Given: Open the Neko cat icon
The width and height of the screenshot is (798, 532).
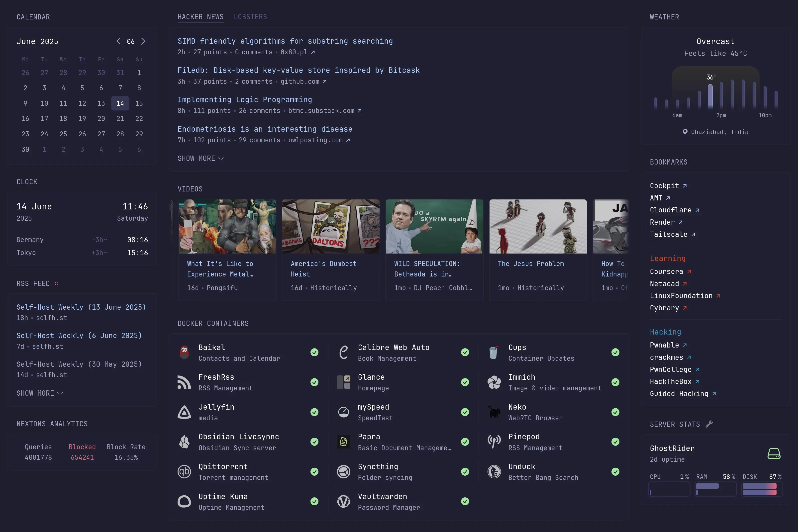Looking at the screenshot, I should 494,412.
